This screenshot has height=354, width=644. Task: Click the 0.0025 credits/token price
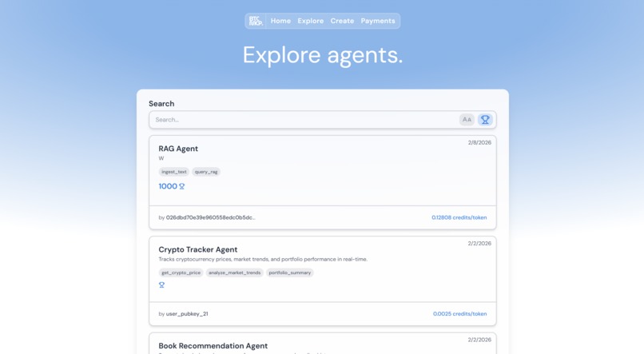click(459, 314)
